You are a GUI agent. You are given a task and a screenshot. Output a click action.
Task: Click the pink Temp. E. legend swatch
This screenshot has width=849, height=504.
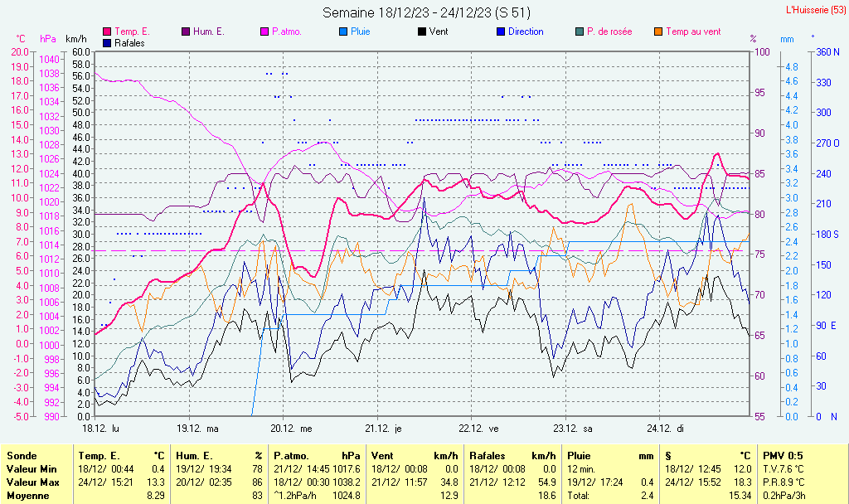(x=107, y=32)
